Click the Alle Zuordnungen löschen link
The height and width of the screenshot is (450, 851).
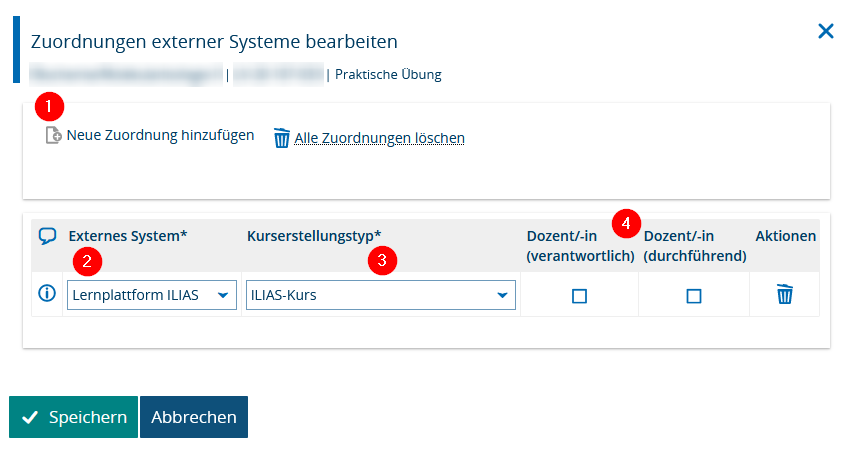(379, 138)
